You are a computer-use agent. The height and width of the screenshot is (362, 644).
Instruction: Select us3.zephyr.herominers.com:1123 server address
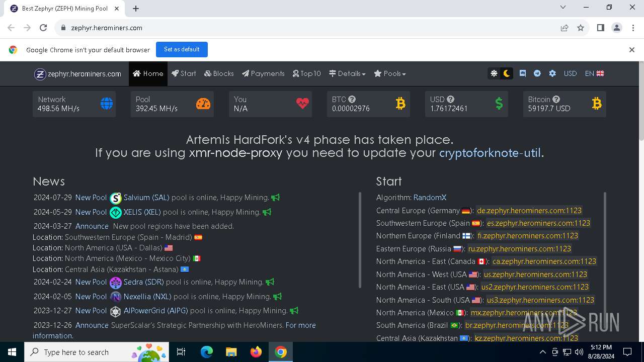coord(540,300)
